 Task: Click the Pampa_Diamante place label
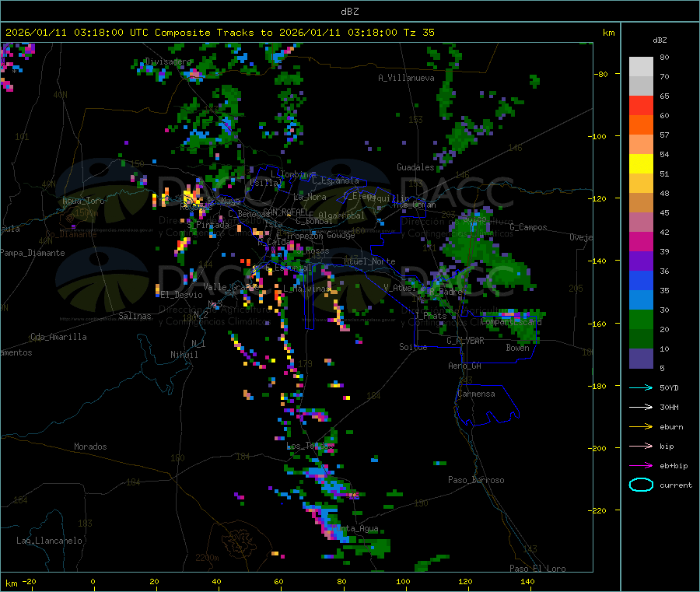[32, 253]
